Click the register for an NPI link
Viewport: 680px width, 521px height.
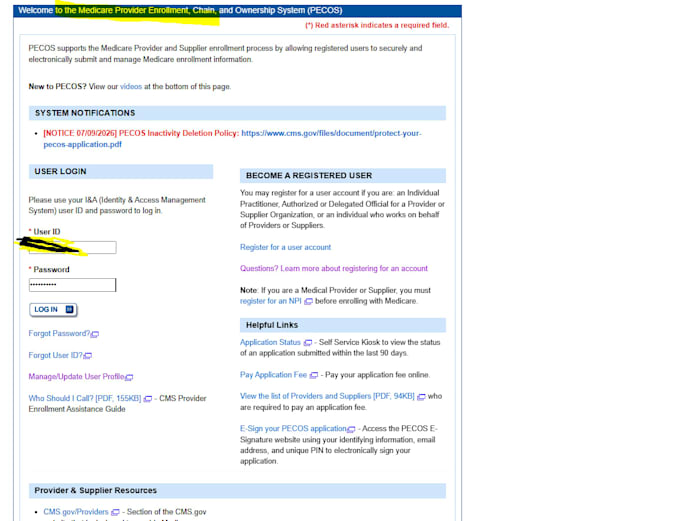pyautogui.click(x=271, y=301)
